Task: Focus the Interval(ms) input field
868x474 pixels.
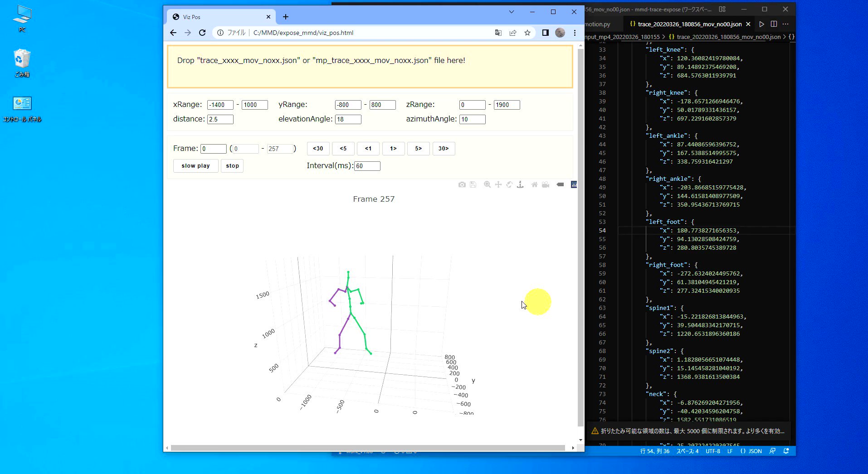Action: click(367, 166)
